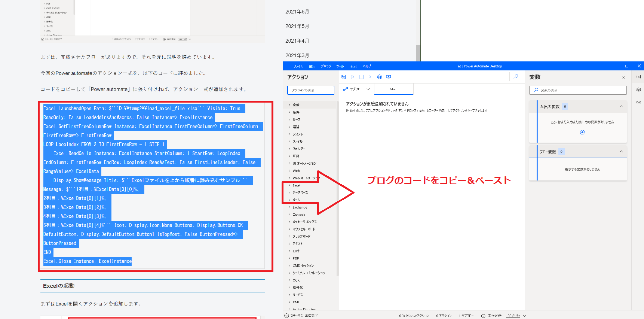Screen dimensions: 644x319
Task: Click inside the アクションの検索 search box
Action: [x=311, y=90]
